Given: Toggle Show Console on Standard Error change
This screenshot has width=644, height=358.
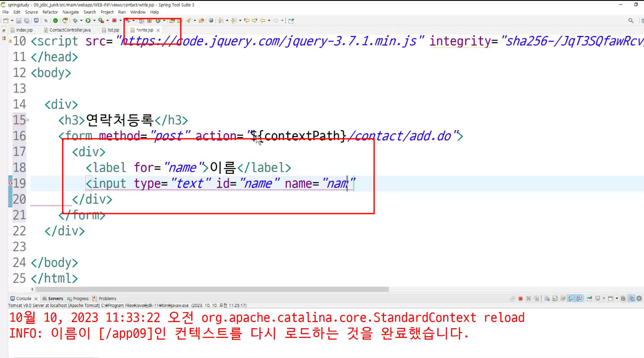Looking at the screenshot, I should pyautogui.click(x=579, y=298).
